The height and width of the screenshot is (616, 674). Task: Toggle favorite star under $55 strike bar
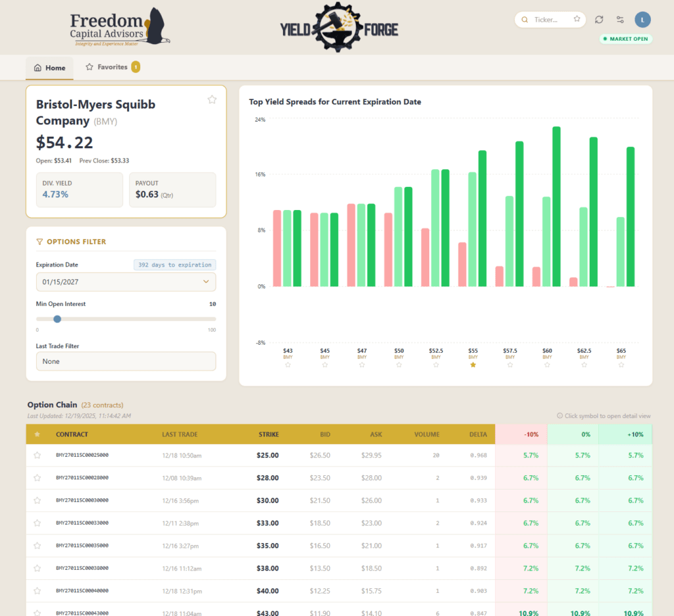(x=473, y=365)
